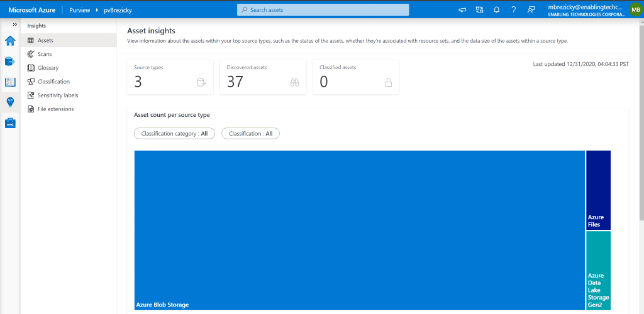Select Assets in the Insights menu
Image resolution: width=644 pixels, height=314 pixels.
click(x=69, y=40)
